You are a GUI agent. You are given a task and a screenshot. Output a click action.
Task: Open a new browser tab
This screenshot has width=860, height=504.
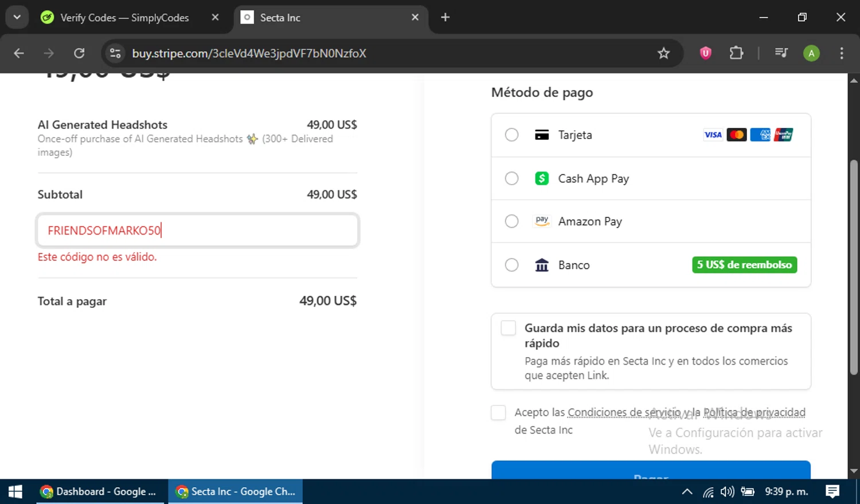point(445,17)
